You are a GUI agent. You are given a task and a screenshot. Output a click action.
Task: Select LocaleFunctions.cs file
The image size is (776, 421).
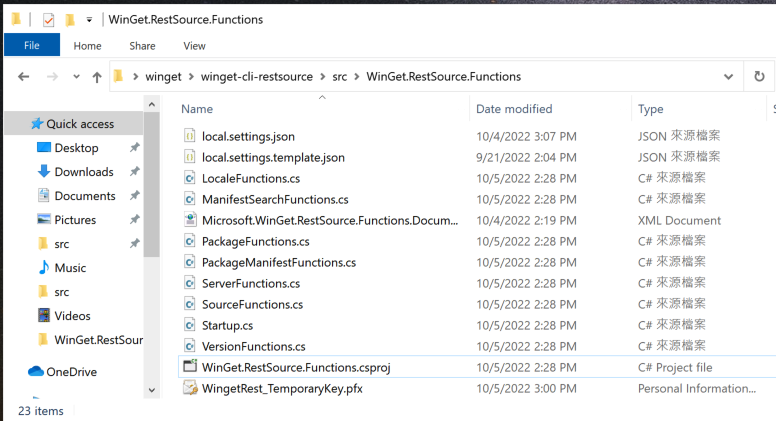pos(251,178)
